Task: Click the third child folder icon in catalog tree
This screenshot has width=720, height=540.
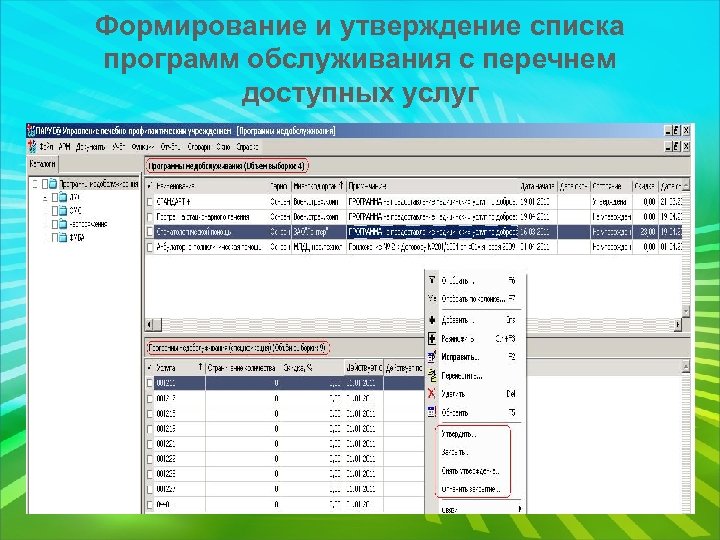Action: (x=63, y=224)
